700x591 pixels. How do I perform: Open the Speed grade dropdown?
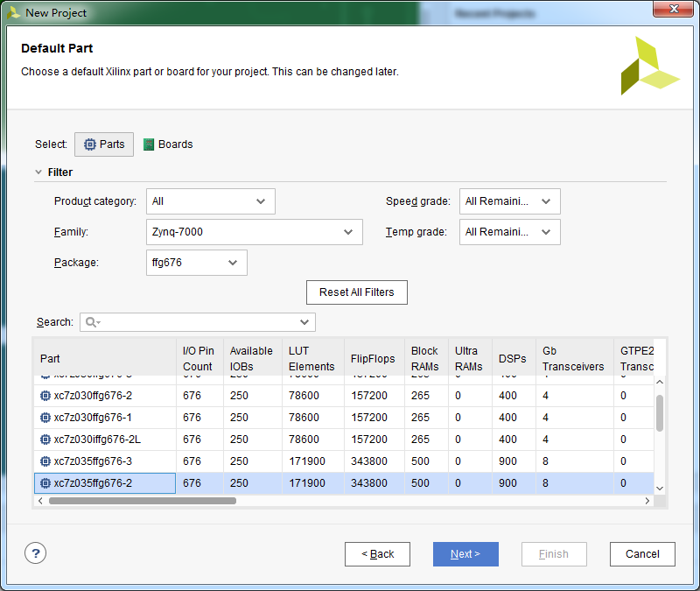coord(509,201)
